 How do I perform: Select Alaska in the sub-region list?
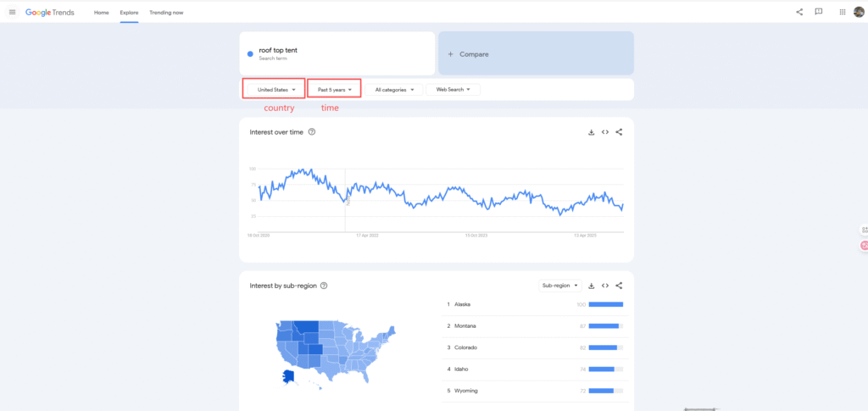(462, 304)
